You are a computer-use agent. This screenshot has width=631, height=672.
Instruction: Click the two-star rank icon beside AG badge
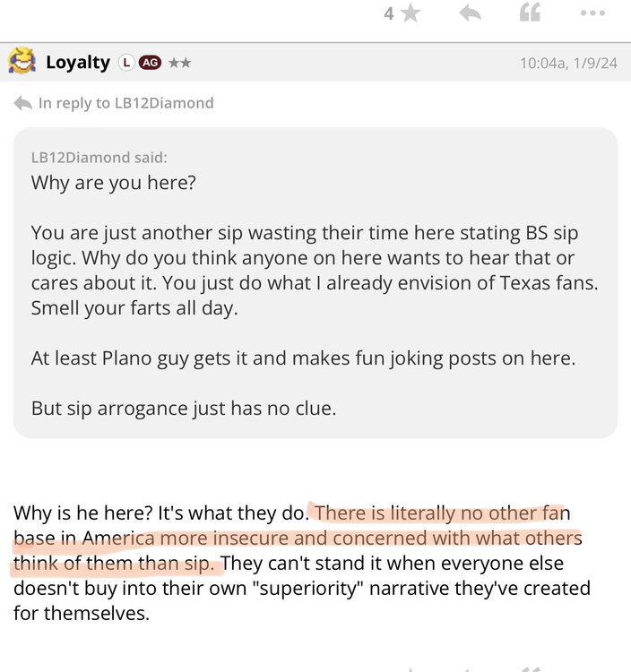click(x=178, y=63)
